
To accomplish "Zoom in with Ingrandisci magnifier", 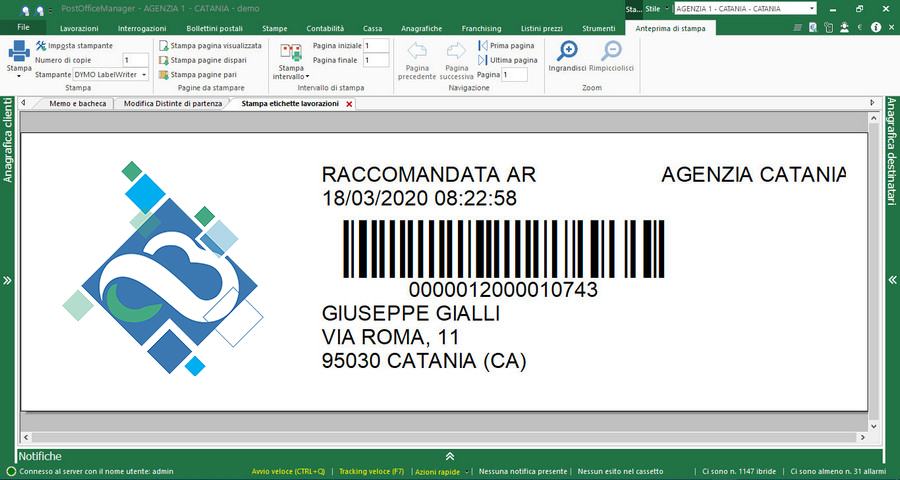I will coord(567,51).
